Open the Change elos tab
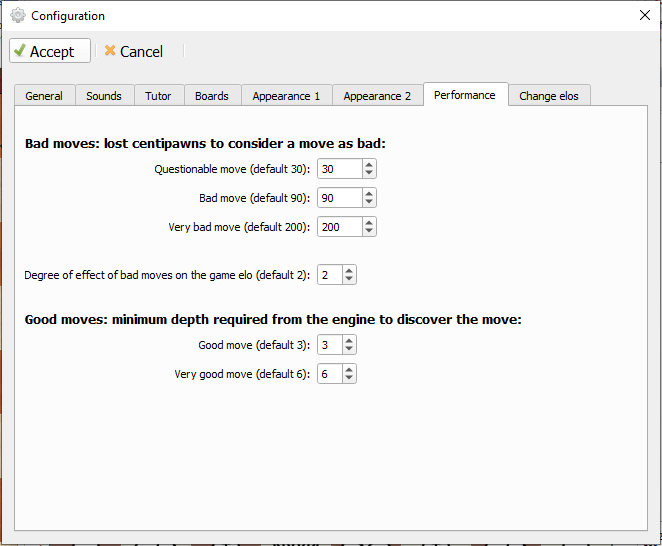 [549, 96]
